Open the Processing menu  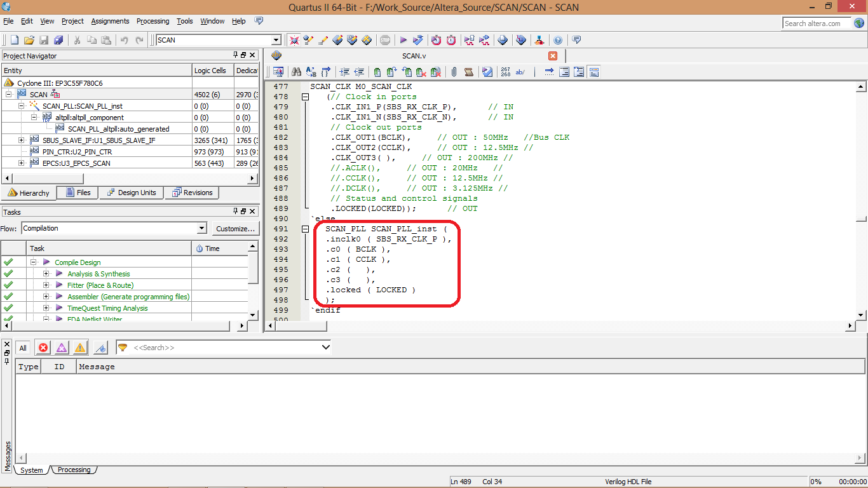pos(153,21)
